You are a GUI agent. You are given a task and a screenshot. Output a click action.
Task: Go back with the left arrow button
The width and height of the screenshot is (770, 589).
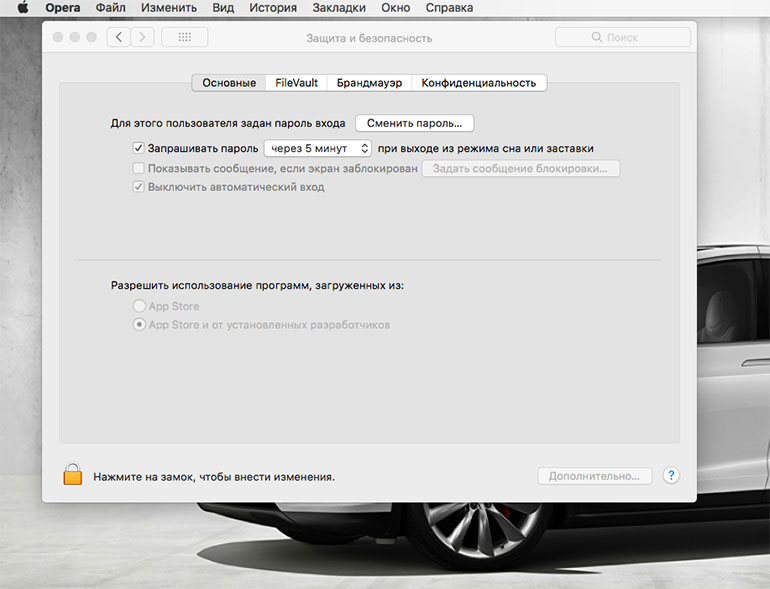(118, 37)
